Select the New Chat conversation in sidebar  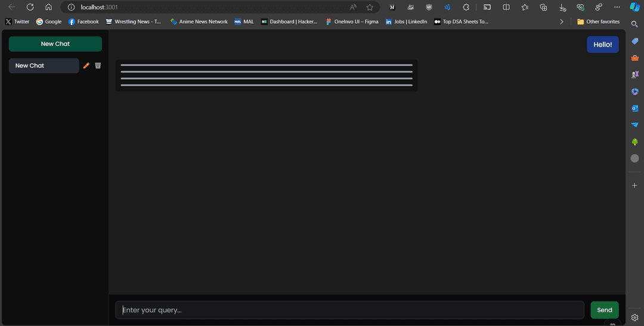(44, 66)
